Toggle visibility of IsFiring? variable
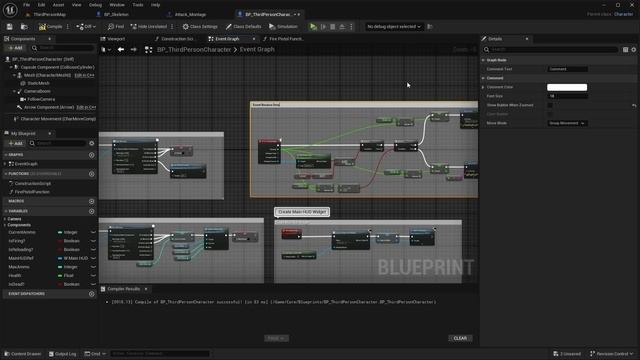Image resolution: width=640 pixels, height=360 pixels. tap(93, 241)
